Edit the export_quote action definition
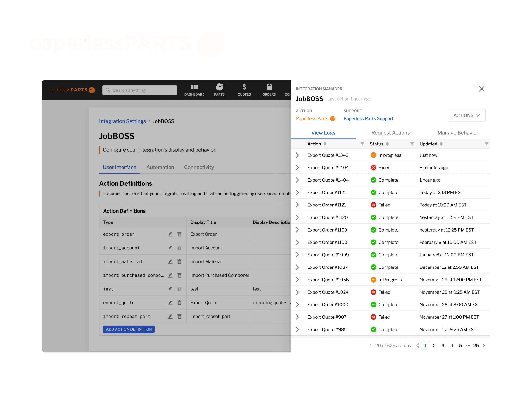 click(170, 303)
